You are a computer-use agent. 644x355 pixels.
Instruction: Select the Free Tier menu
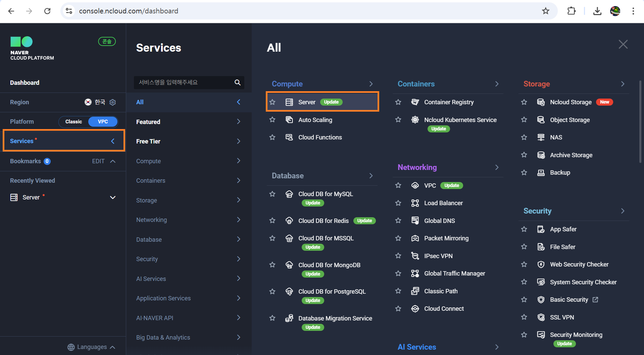(x=189, y=141)
